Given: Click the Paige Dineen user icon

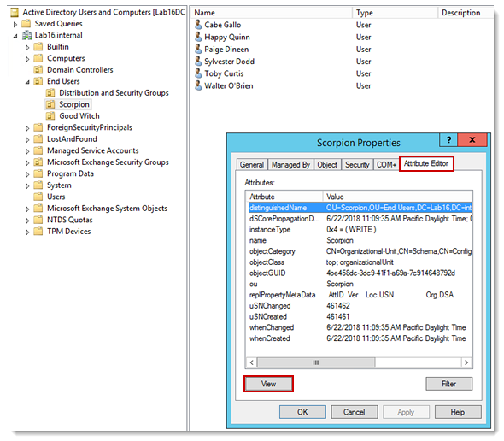Looking at the screenshot, I should click(x=198, y=49).
